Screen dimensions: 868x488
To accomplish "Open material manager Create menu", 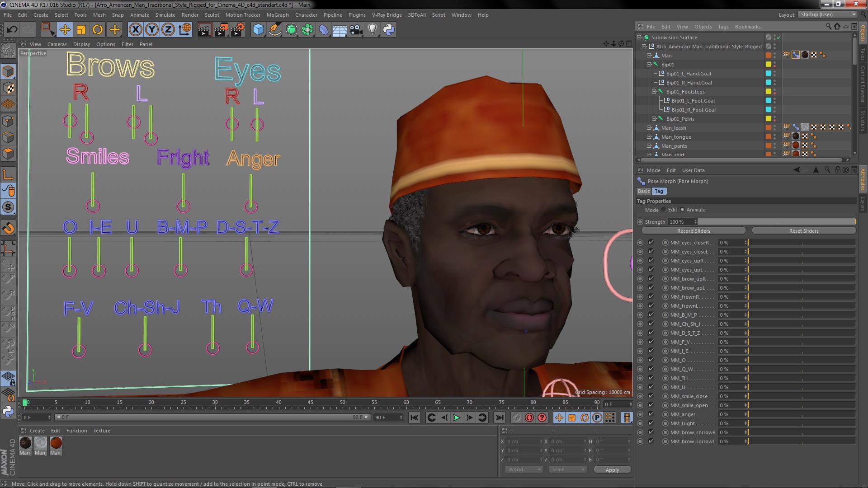I will (x=37, y=431).
